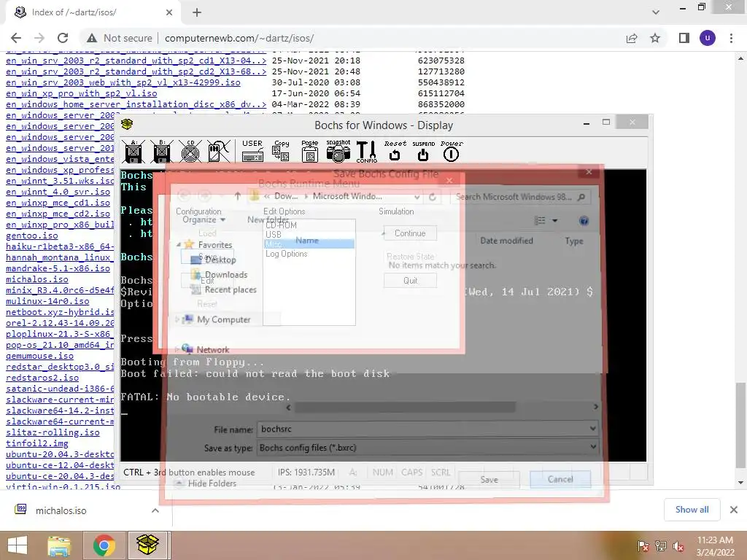747x560 pixels.
Task: Click the Chrome address bar URL
Action: 239,38
